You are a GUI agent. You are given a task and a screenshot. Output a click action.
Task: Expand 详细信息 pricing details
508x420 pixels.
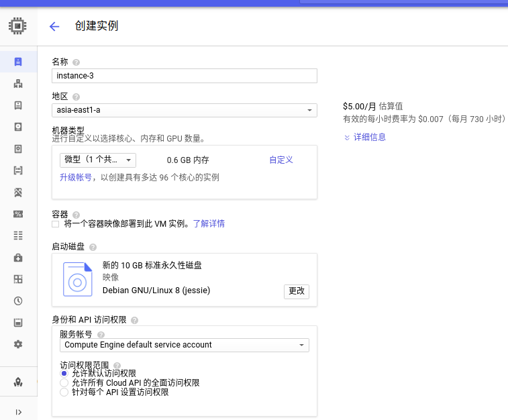[364, 137]
